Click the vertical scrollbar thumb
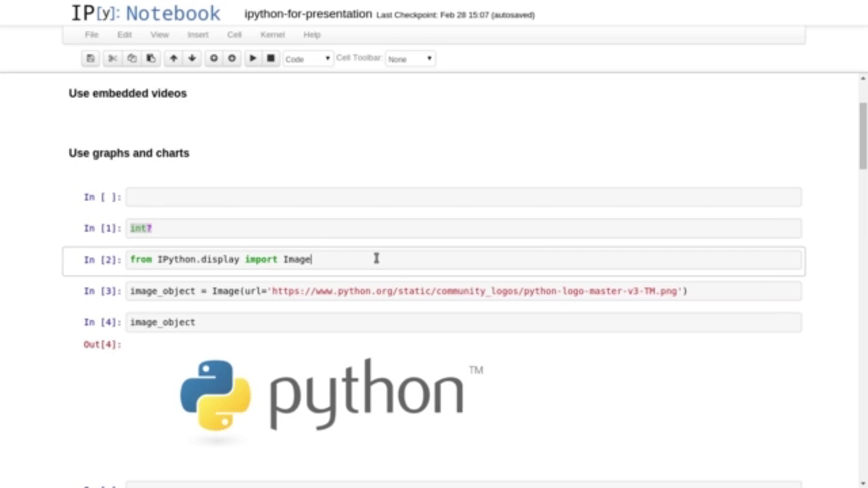 tap(863, 136)
